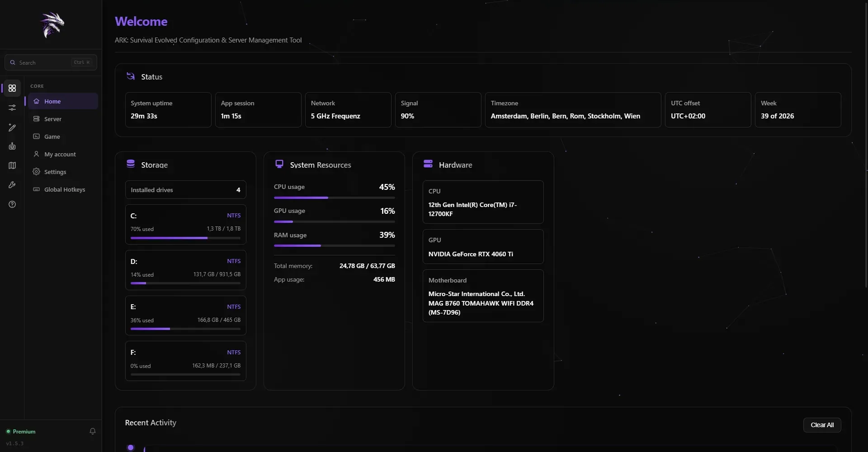
Task: Click the Storage database icon
Action: [131, 164]
